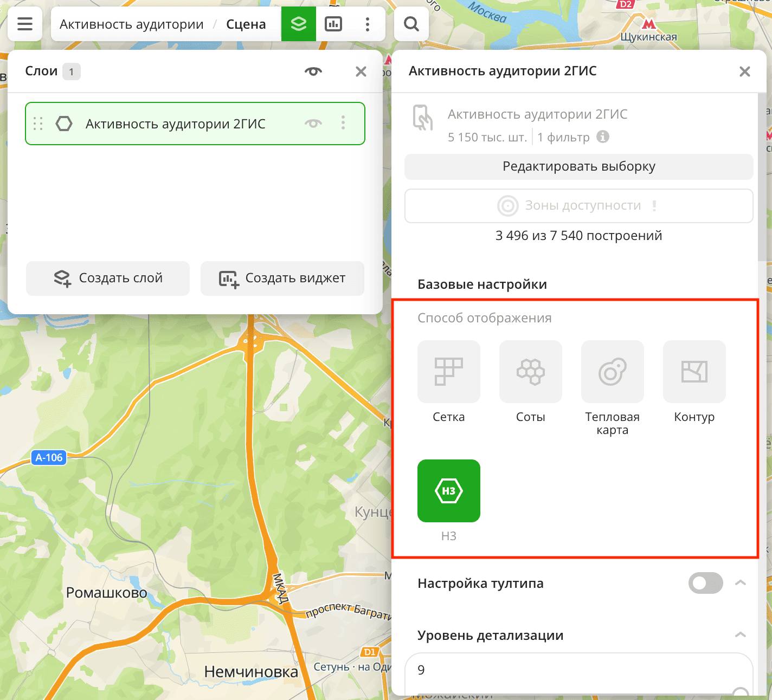
Task: Open the map search magnifier
Action: (411, 24)
